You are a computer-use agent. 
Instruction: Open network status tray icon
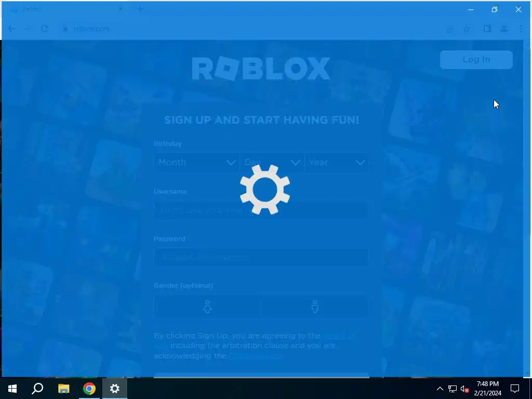[453, 389]
